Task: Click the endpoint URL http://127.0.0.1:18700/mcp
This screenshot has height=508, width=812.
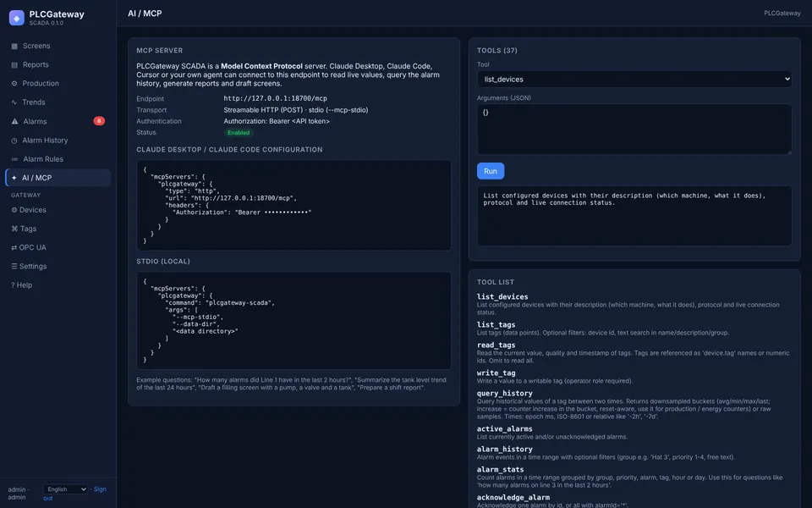Action: point(275,98)
